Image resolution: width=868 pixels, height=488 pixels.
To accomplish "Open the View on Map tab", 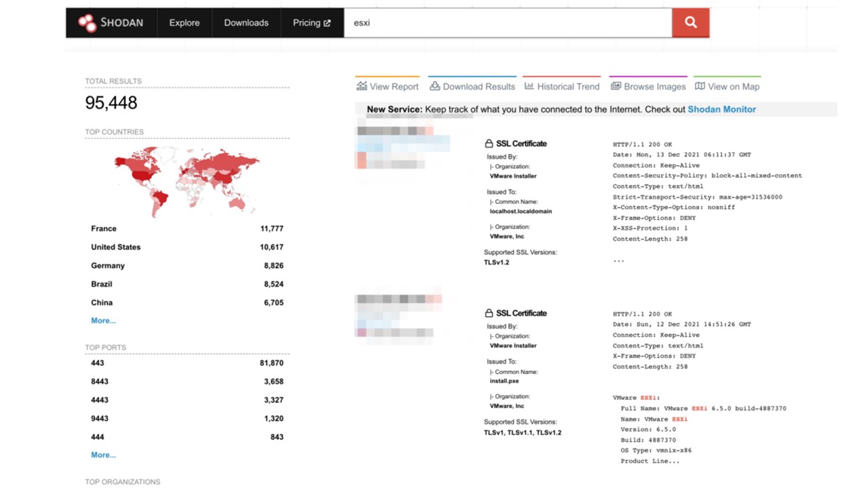I will coord(727,85).
